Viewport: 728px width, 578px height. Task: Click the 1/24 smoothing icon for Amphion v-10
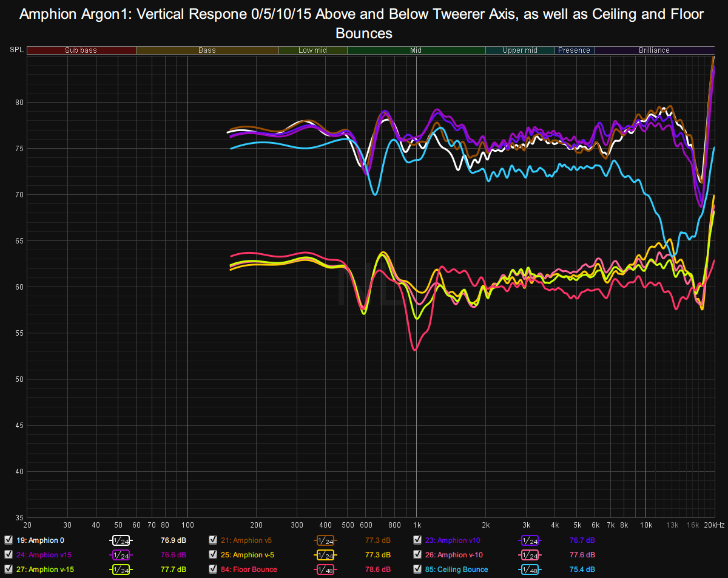tap(530, 555)
